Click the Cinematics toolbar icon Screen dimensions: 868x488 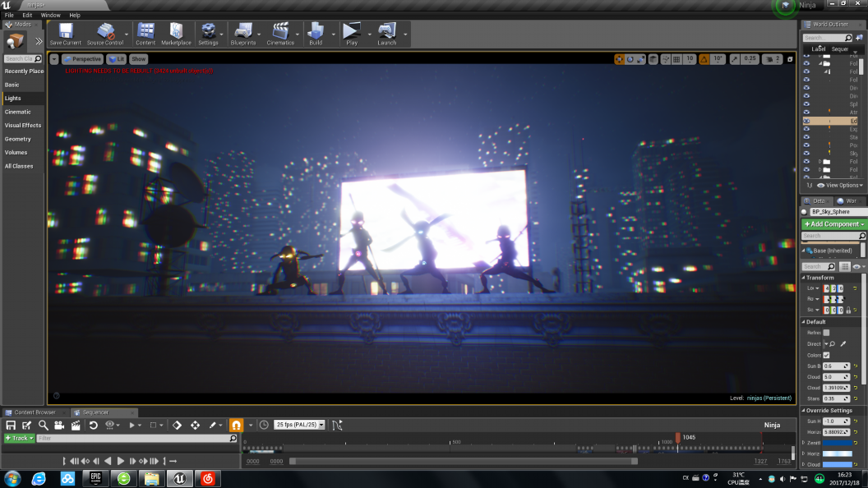(280, 34)
